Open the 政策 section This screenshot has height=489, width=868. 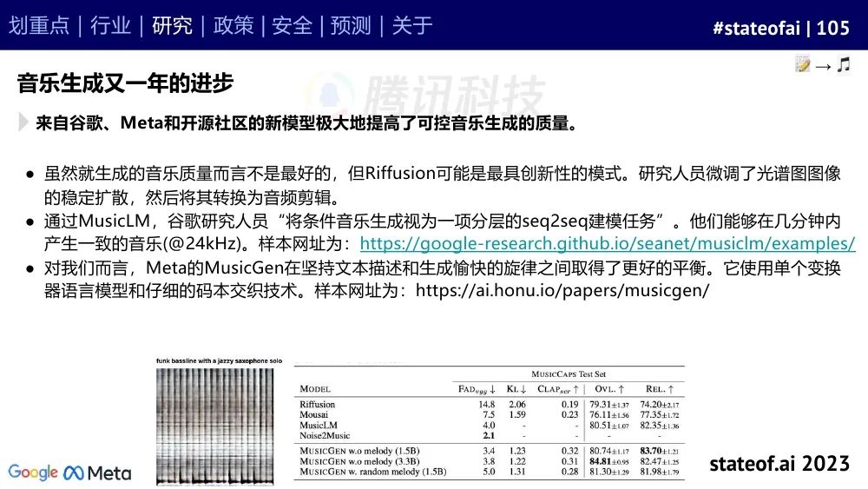[233, 25]
